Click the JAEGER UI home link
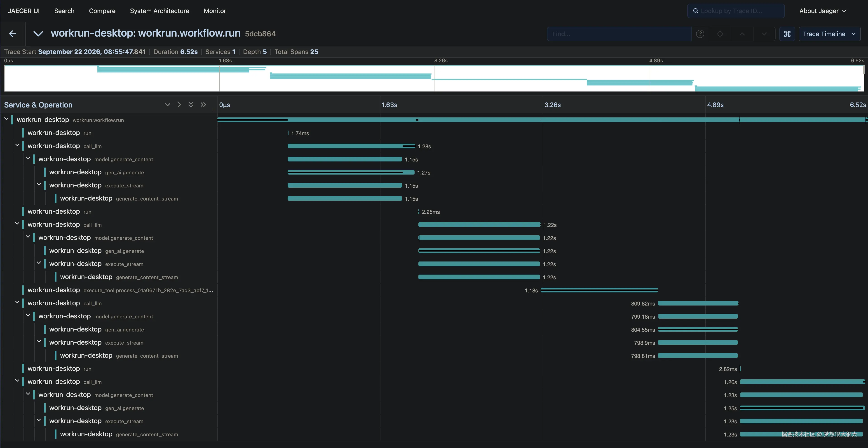868x448 pixels. pyautogui.click(x=23, y=11)
